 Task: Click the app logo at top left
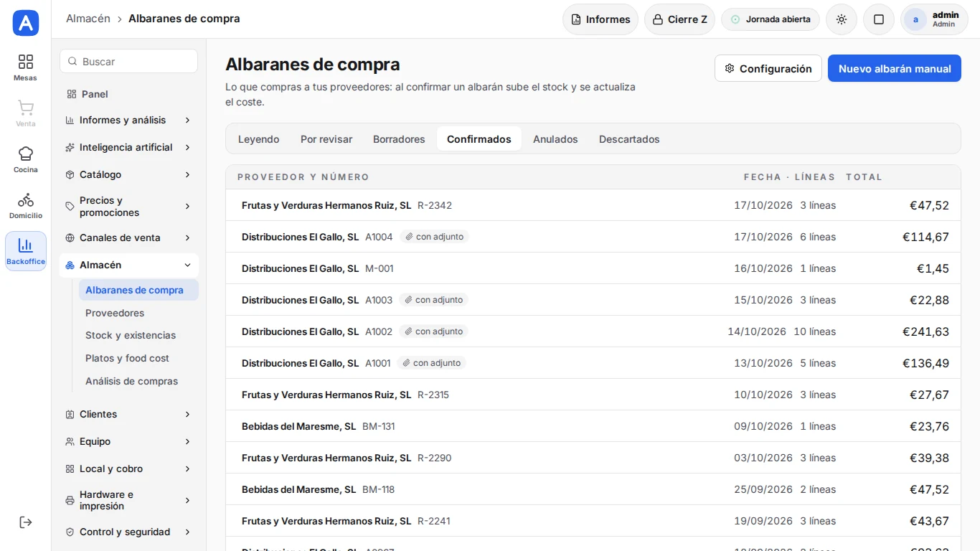(26, 23)
